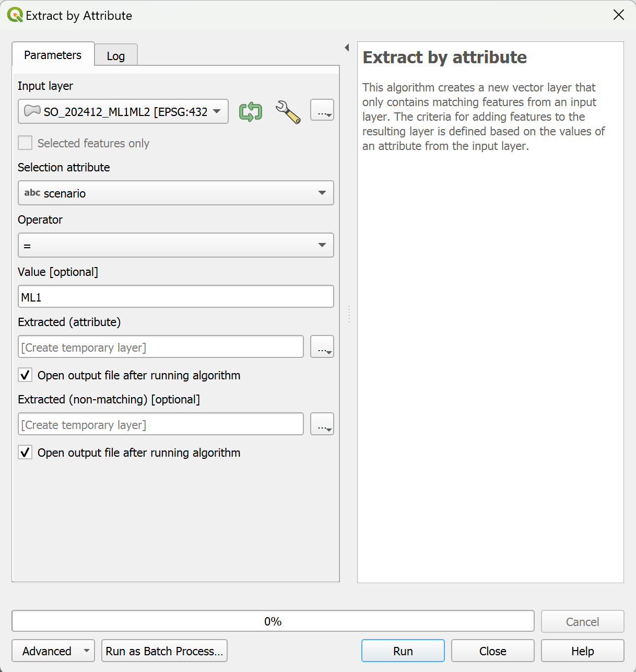This screenshot has height=672, width=636.
Task: Enable Selected features only checkbox
Action: 25,143
